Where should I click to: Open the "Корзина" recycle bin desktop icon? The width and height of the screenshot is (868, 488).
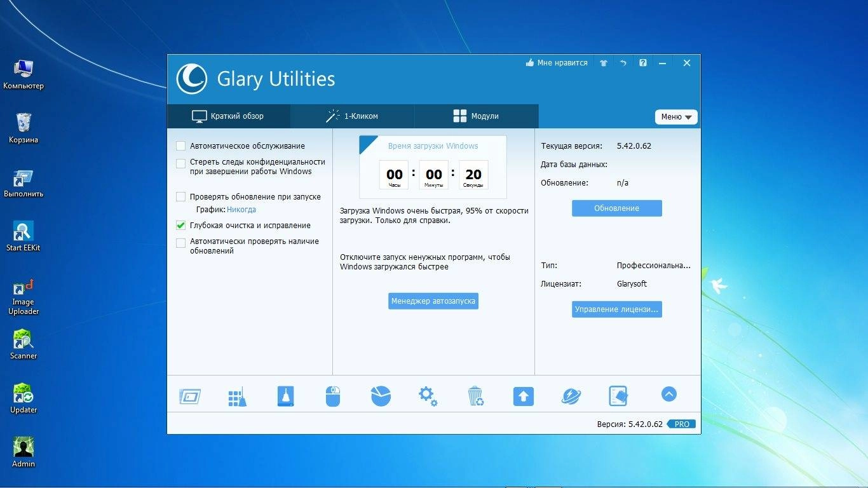click(x=24, y=128)
